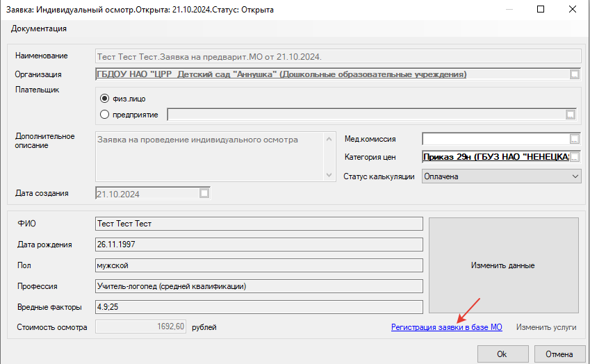Maximize the Заявка window
The image size is (590, 364).
541,10
